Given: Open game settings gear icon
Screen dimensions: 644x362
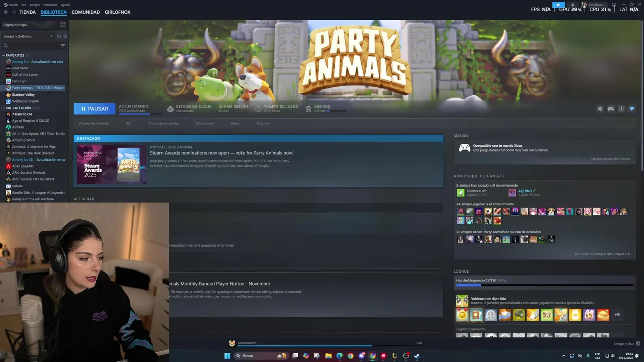Looking at the screenshot, I should point(600,109).
